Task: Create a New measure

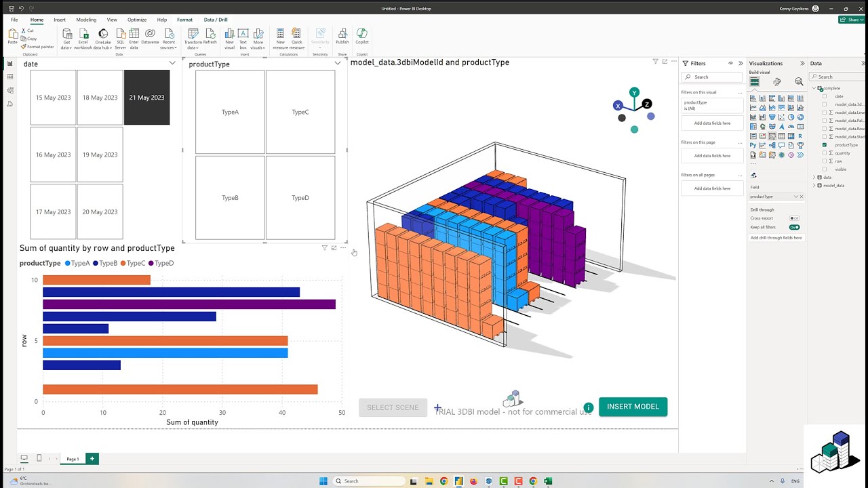Action: tap(280, 39)
